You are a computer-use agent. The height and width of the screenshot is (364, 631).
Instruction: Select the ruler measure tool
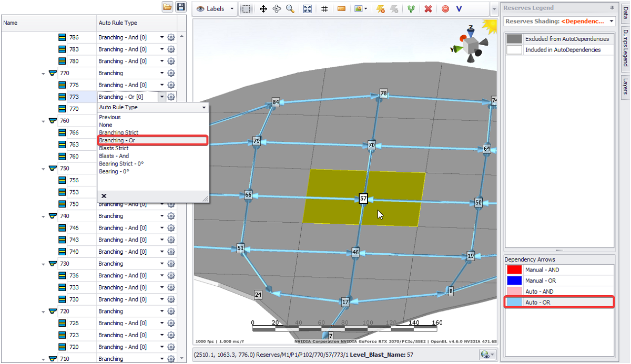(x=341, y=9)
